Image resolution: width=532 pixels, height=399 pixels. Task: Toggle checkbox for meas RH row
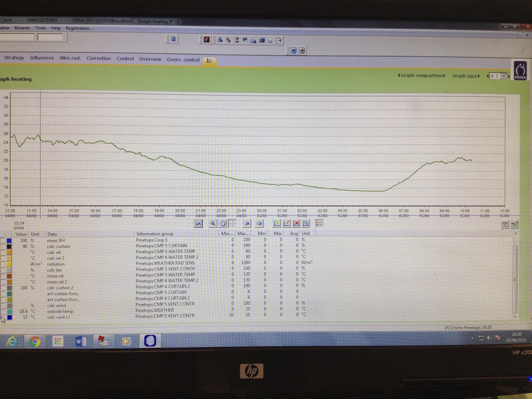pos(3,240)
